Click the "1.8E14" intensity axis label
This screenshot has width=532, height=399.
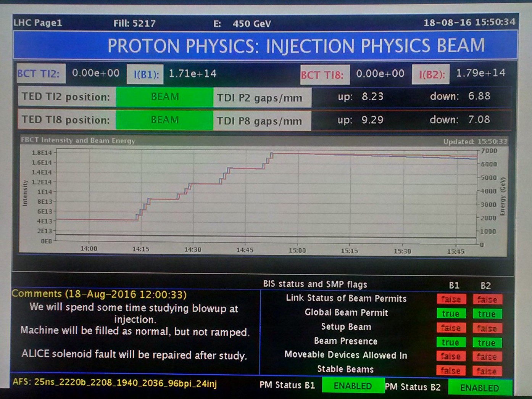pos(42,153)
